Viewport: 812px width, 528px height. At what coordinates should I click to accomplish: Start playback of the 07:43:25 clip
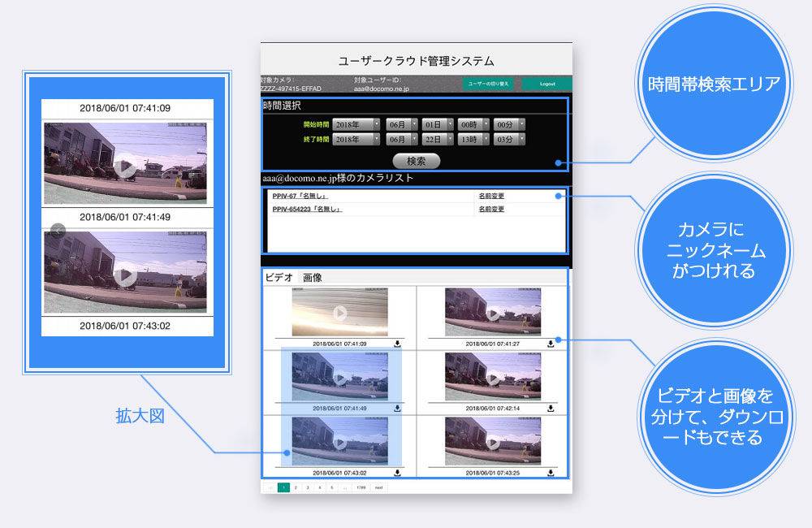click(x=493, y=441)
